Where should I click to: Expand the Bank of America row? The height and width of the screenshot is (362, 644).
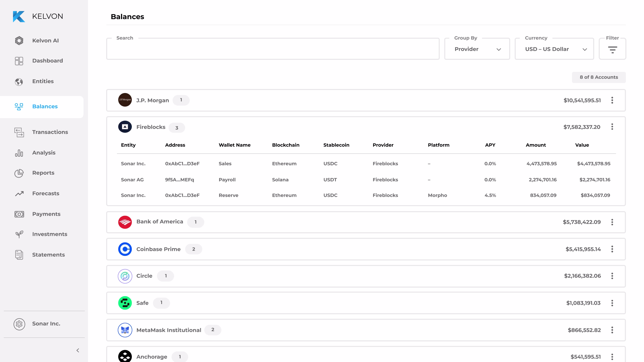366,222
